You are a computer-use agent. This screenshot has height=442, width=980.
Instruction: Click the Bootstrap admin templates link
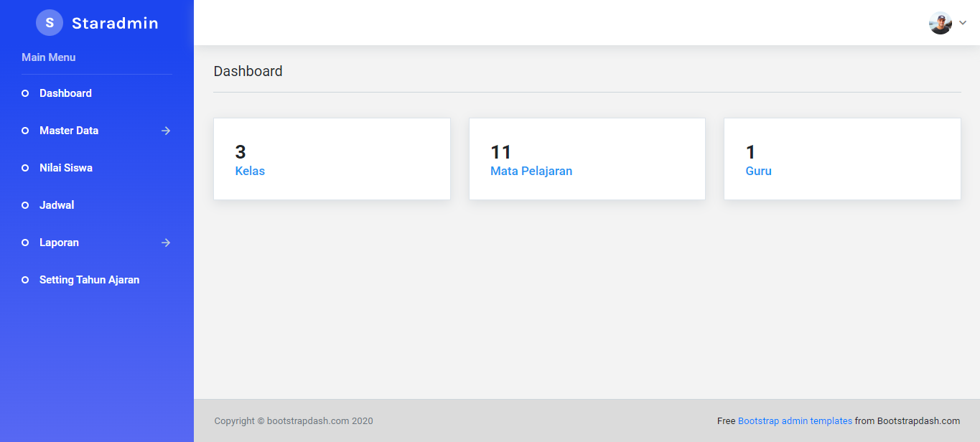tap(795, 421)
